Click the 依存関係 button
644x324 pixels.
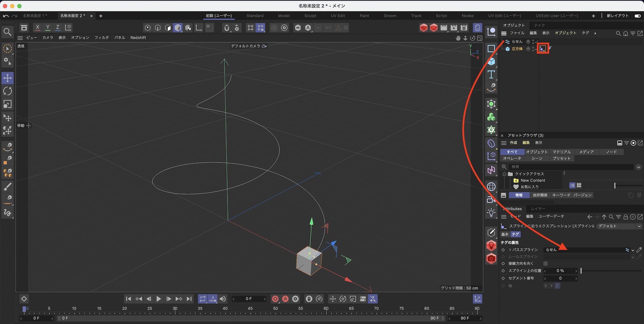tap(540, 195)
